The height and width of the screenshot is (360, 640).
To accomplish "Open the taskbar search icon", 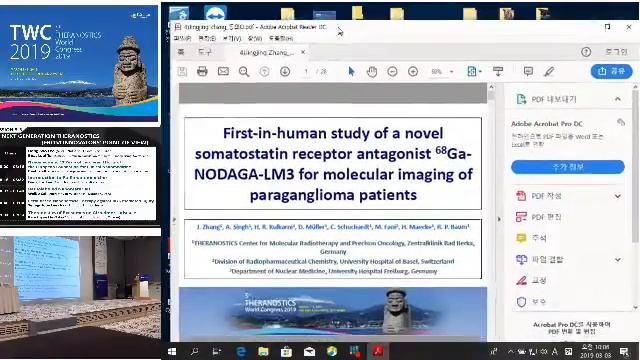I will click(x=194, y=351).
